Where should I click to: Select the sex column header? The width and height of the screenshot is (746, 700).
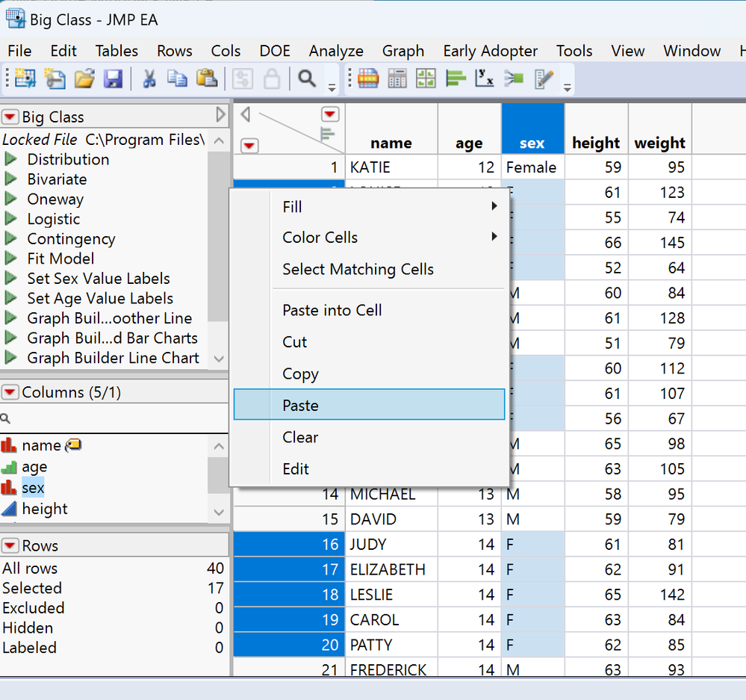(532, 129)
